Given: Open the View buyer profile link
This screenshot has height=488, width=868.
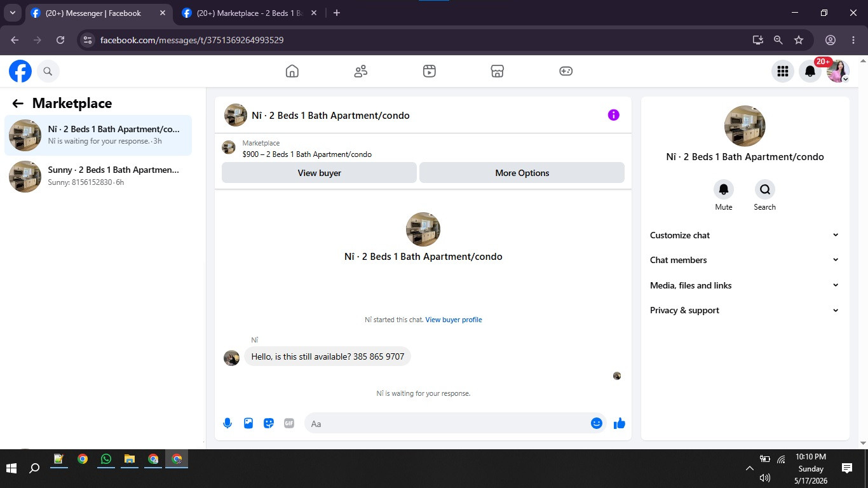Looking at the screenshot, I should pos(454,320).
